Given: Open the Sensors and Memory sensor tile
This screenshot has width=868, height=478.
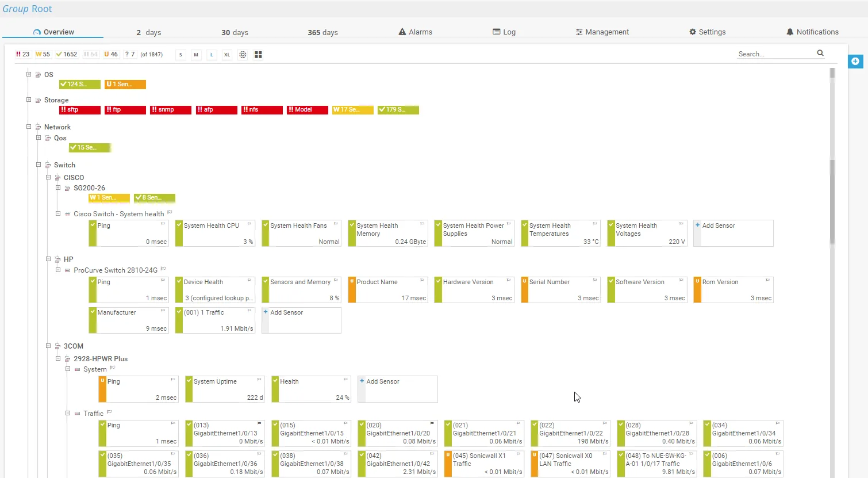Looking at the screenshot, I should [x=301, y=289].
